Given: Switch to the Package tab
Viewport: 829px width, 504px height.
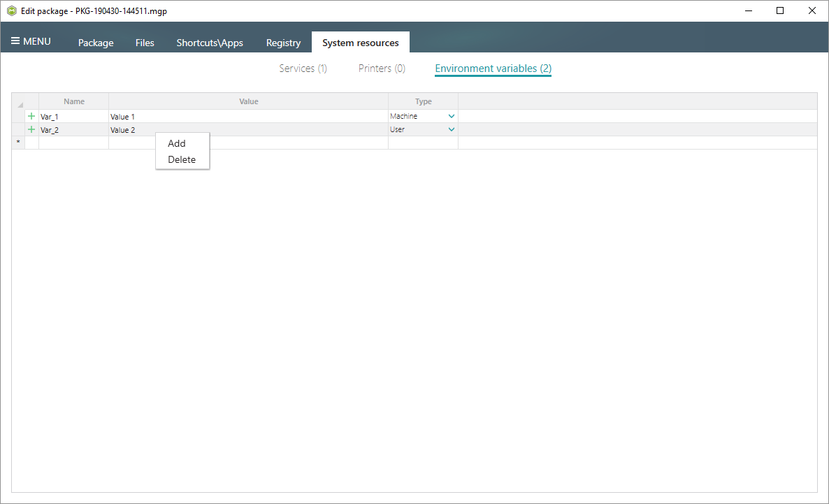Looking at the screenshot, I should click(96, 43).
